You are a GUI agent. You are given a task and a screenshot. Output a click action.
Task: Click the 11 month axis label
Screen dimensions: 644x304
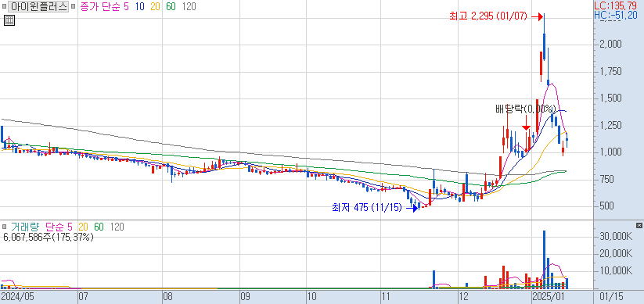coord(386,296)
